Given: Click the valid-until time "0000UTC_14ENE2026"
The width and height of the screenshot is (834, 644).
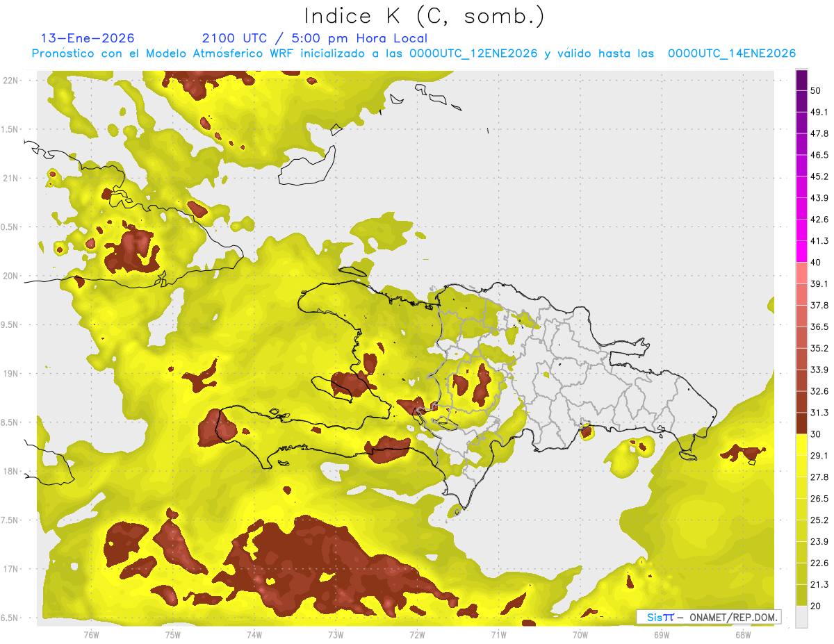Looking at the screenshot, I should (x=732, y=53).
